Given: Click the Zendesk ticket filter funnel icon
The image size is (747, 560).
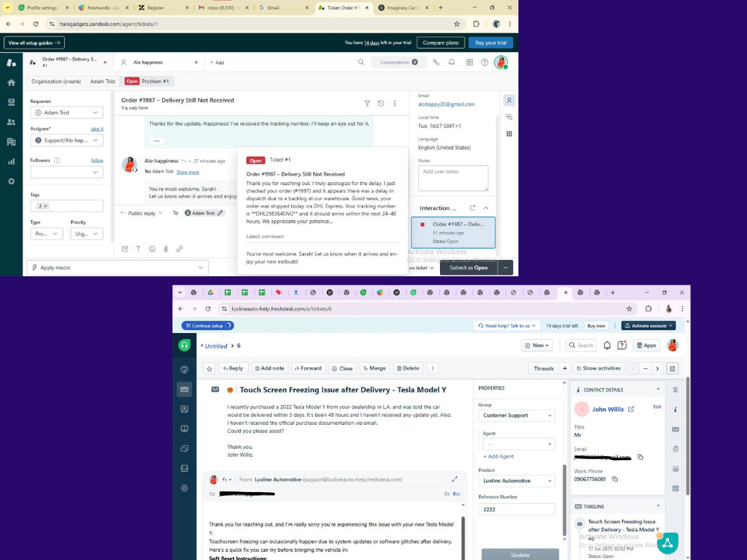Looking at the screenshot, I should (x=368, y=103).
